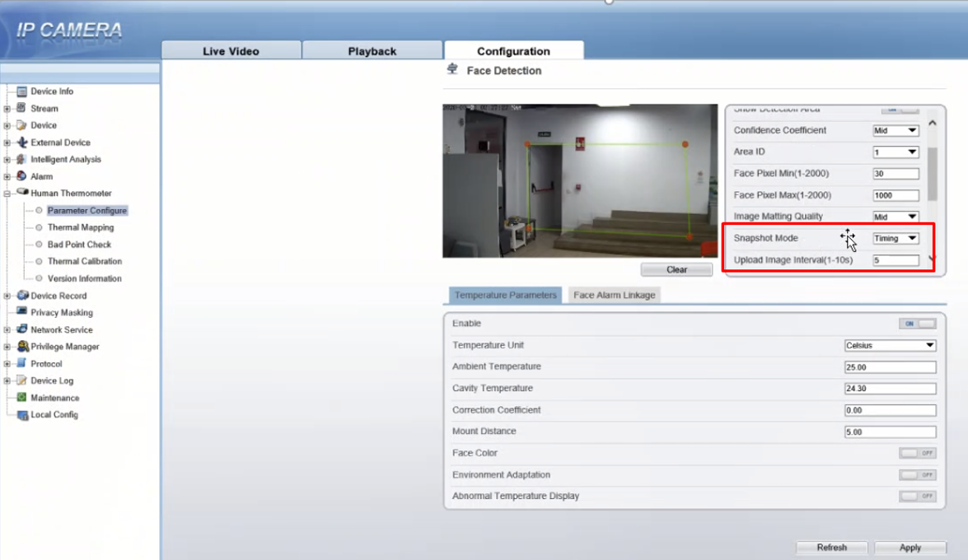Click the Protocol icon
This screenshot has width=968, height=560.
pos(21,363)
